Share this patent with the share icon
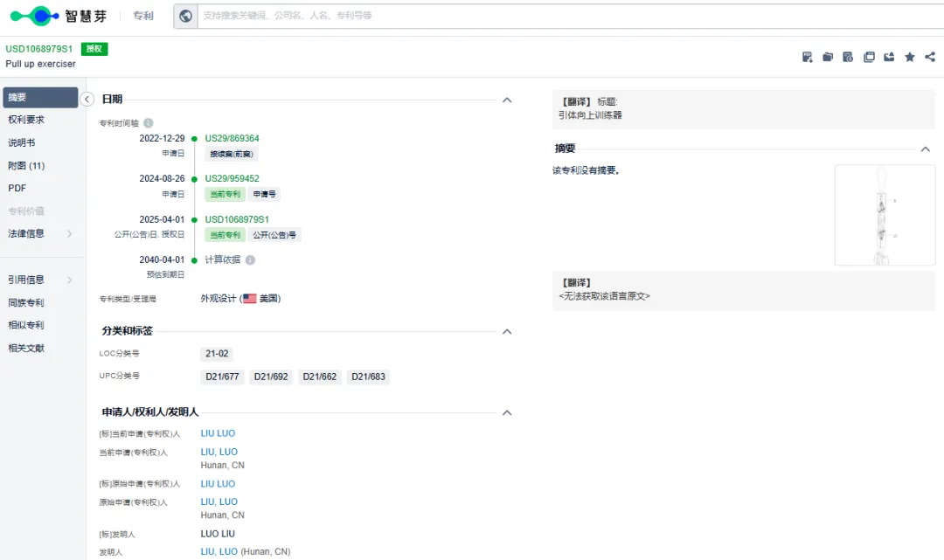944x560 pixels. click(930, 57)
